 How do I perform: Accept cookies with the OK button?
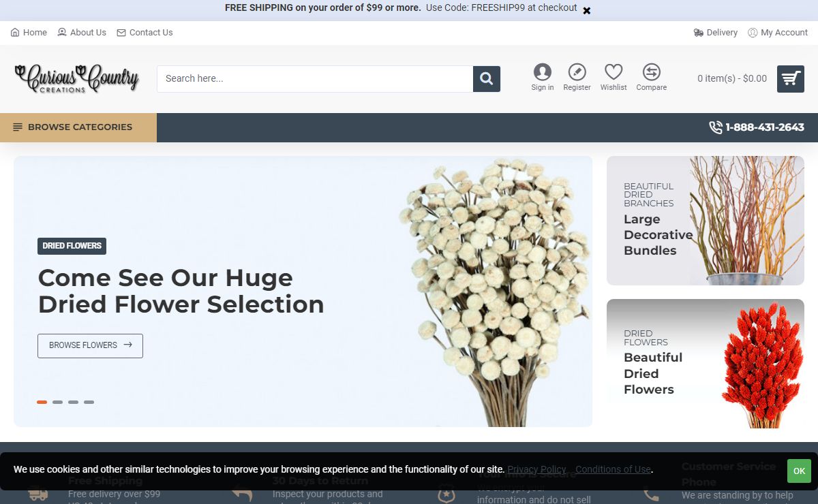point(799,471)
